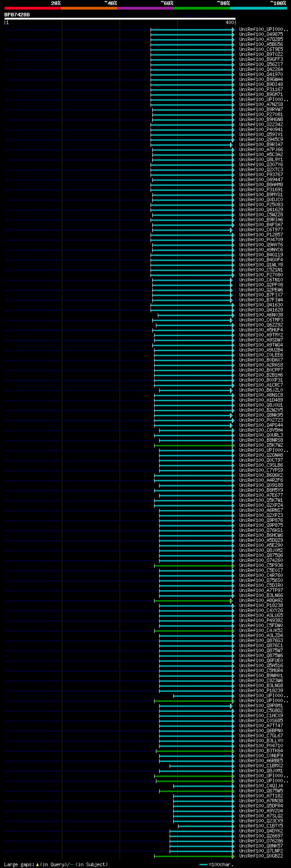Select the UniRef100_Q26697 label

click(x=261, y=836)
